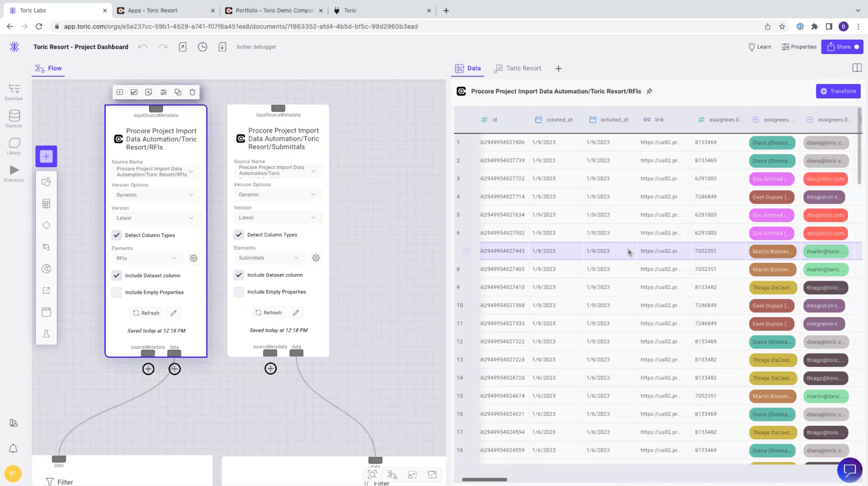Toggle the switch on the Share button

pyautogui.click(x=857, y=47)
